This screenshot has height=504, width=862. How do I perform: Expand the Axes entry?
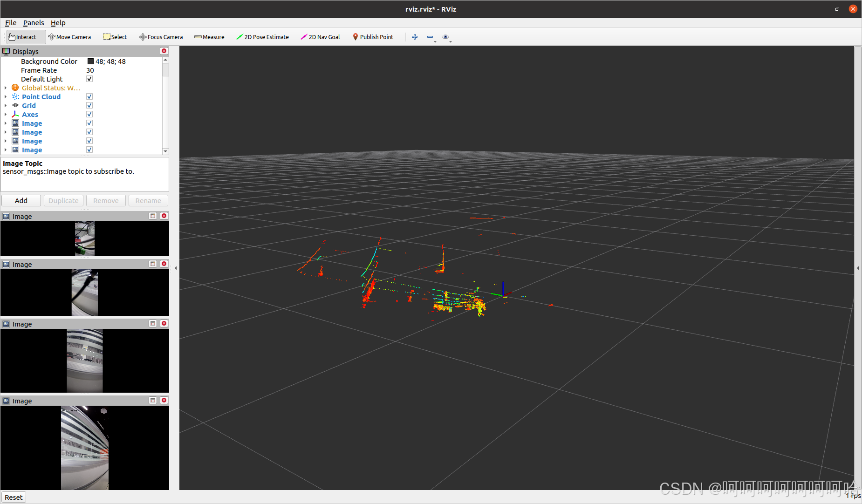pos(6,114)
